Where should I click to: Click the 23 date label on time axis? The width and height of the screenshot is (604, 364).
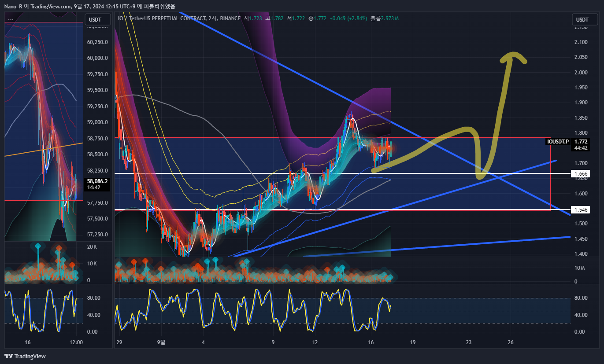469,342
